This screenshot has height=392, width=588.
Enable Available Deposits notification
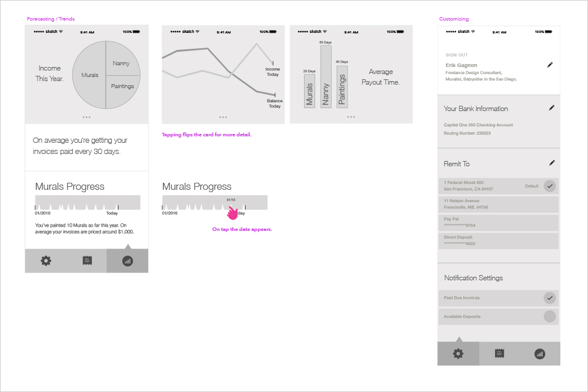pos(550,316)
